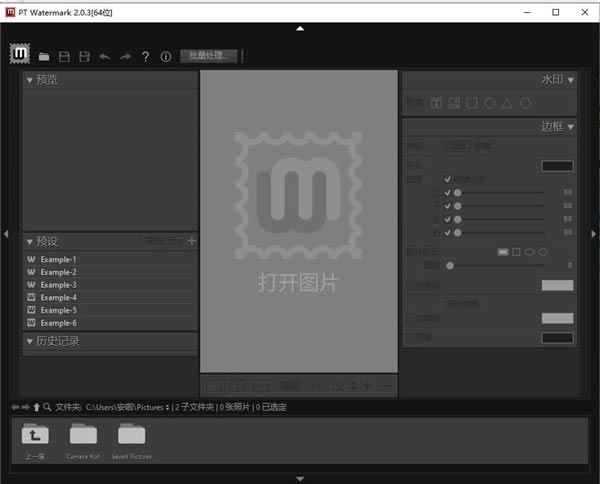The width and height of the screenshot is (600, 484).
Task: Select preset Example-3
Action: click(x=110, y=285)
